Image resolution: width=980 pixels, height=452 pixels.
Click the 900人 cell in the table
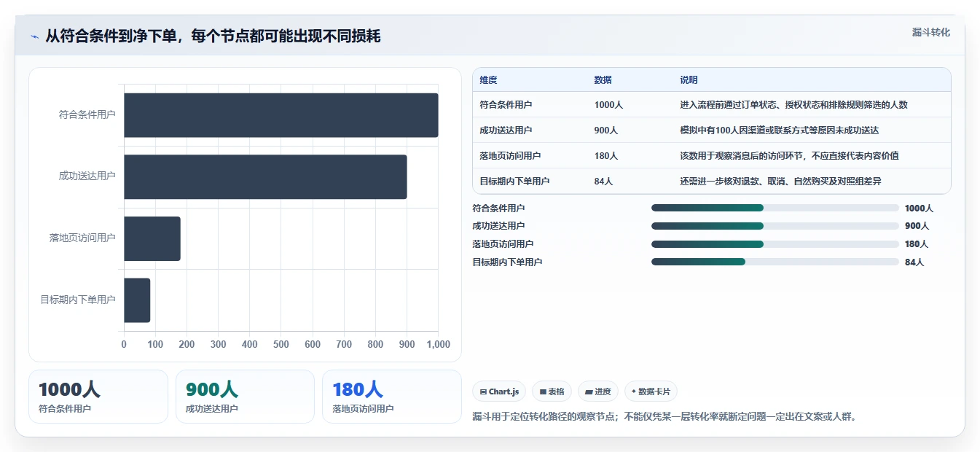tap(606, 130)
